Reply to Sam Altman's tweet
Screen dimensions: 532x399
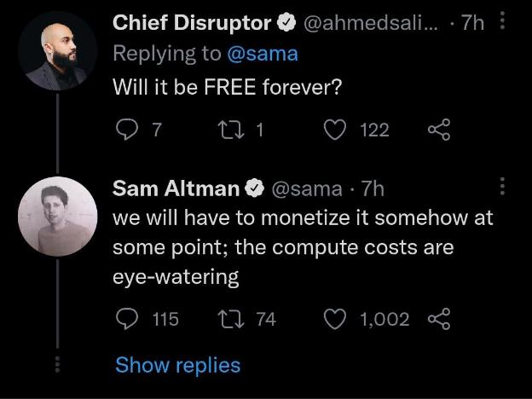point(127,319)
